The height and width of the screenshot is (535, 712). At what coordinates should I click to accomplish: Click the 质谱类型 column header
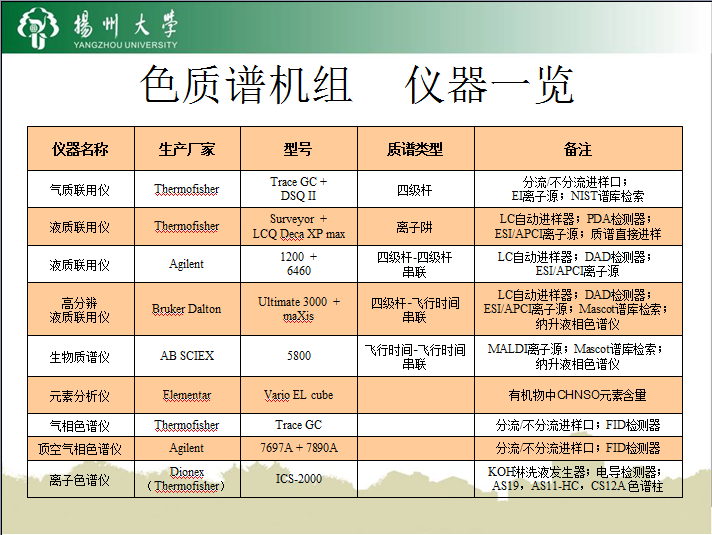point(415,149)
